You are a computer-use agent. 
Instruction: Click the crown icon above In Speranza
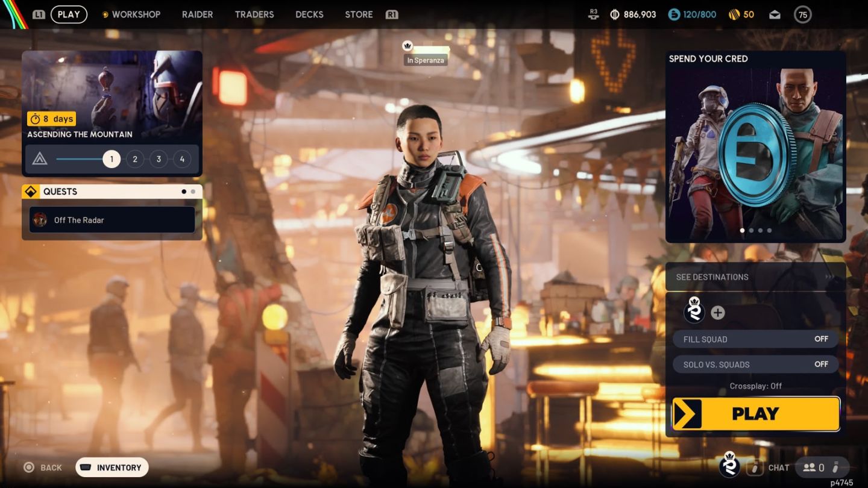[x=407, y=46]
